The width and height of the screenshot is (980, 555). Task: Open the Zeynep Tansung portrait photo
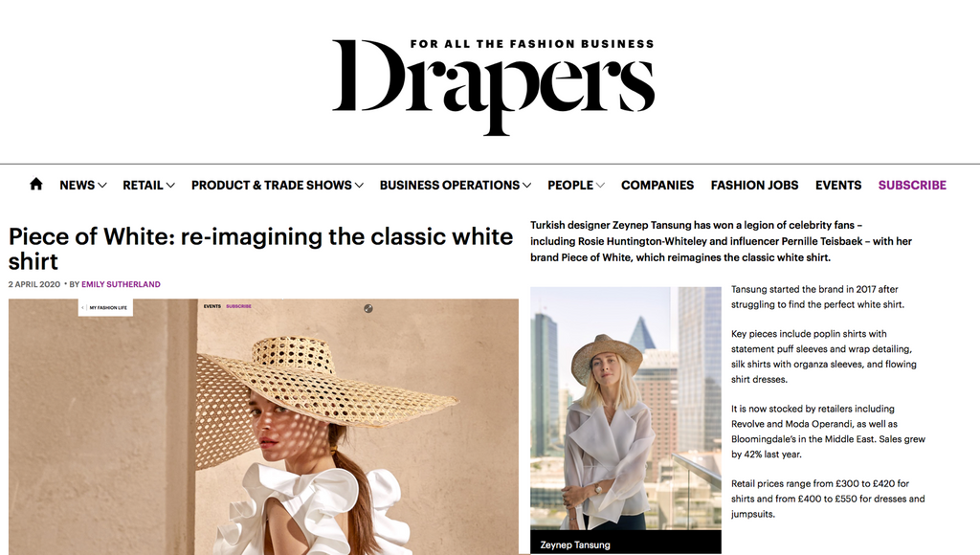coord(626,409)
